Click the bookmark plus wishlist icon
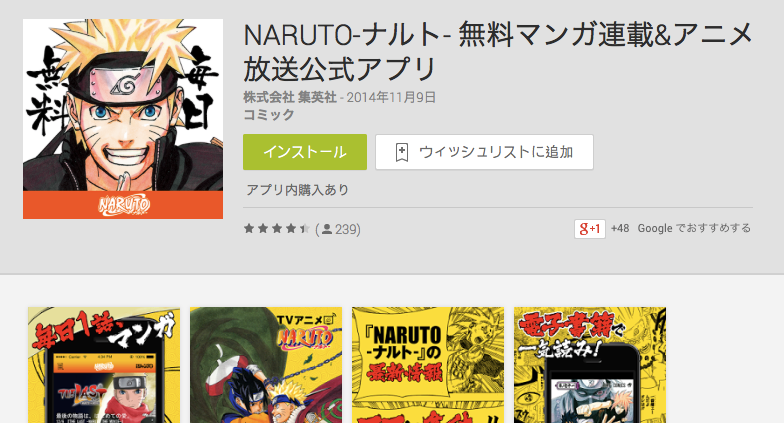The height and width of the screenshot is (423, 784). (x=402, y=152)
